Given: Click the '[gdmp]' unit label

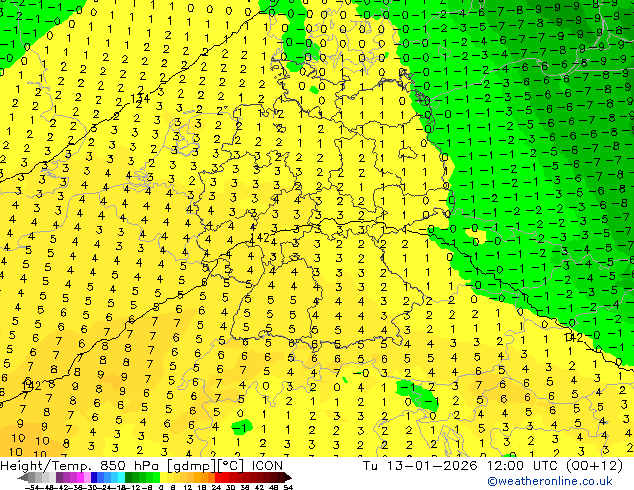Looking at the screenshot, I should click(x=191, y=466).
